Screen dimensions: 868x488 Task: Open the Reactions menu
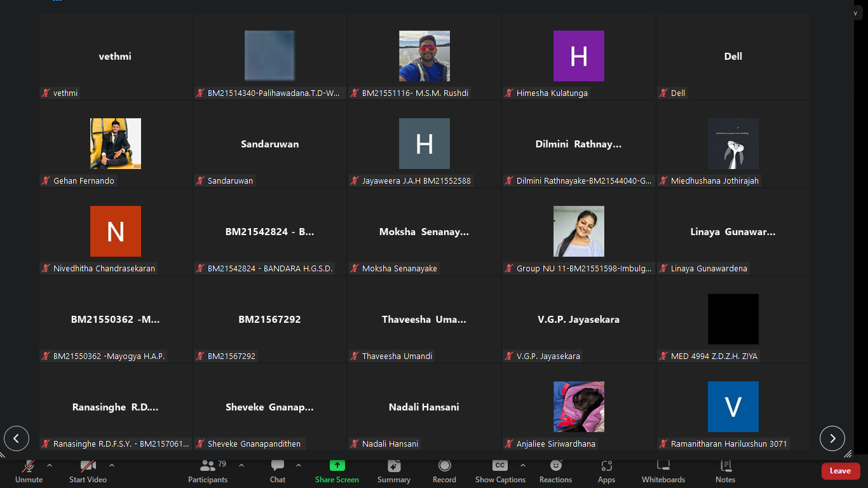[x=555, y=471]
